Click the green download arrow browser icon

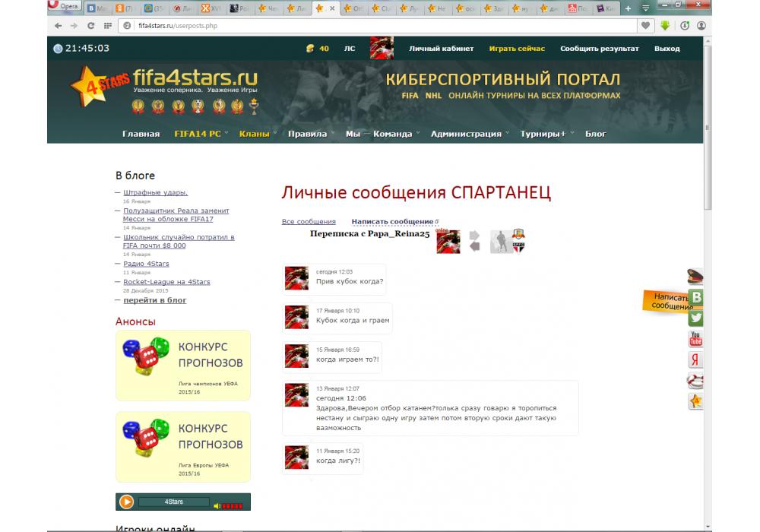[x=665, y=25]
